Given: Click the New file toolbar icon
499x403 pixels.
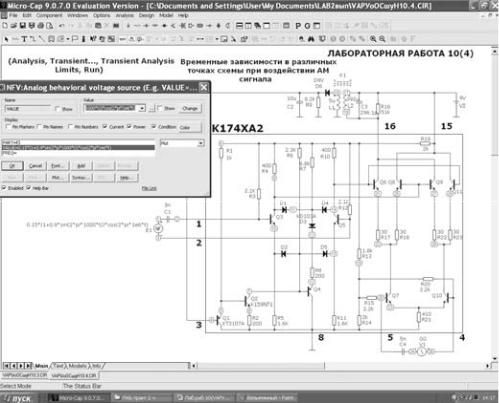Looking at the screenshot, I should point(5,26).
